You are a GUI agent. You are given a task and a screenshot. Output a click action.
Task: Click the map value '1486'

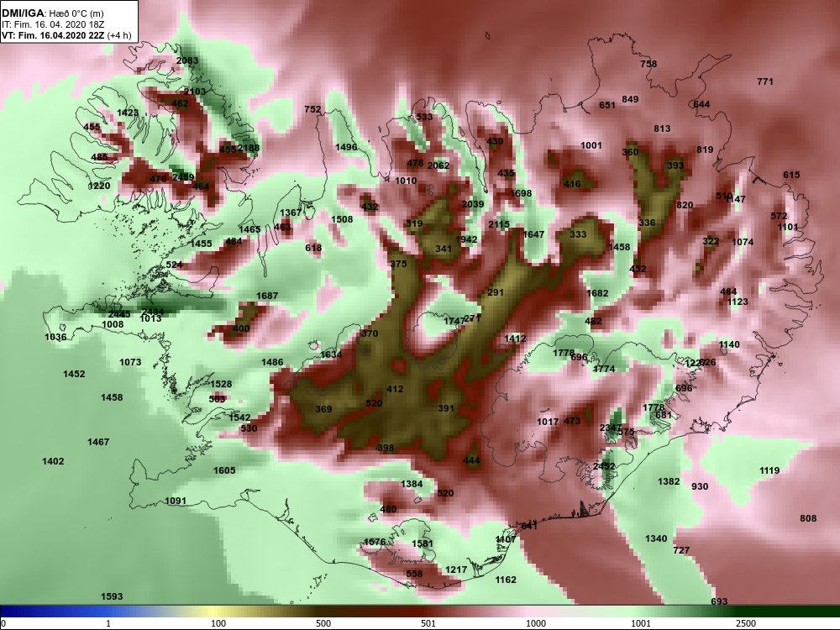[272, 362]
